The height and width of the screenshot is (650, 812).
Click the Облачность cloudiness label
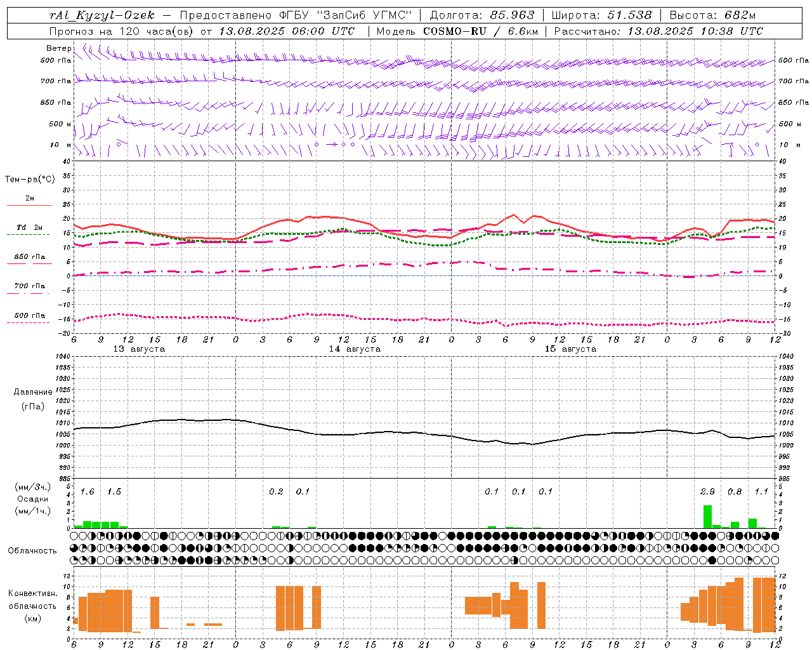pos(32,551)
